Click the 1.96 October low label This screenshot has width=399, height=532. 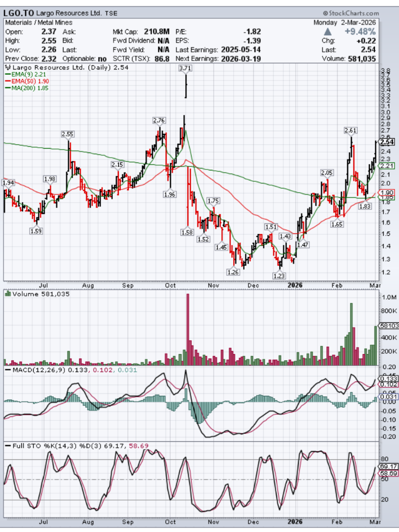[x=169, y=194]
